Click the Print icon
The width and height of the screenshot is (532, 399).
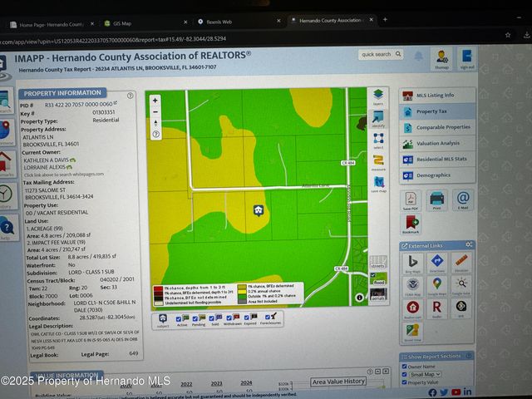pos(436,199)
